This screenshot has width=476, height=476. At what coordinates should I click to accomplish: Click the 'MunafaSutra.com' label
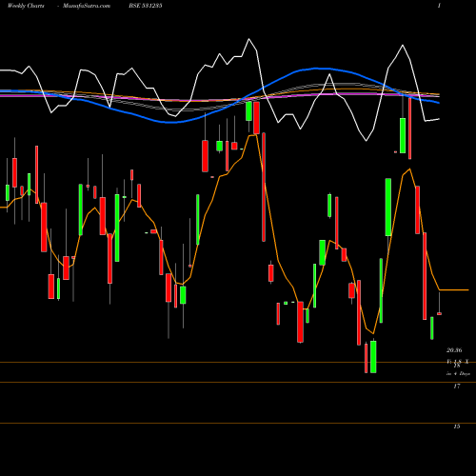coord(87,6)
